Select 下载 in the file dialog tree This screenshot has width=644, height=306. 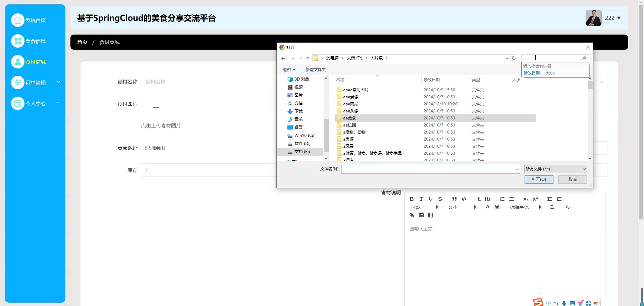click(298, 111)
